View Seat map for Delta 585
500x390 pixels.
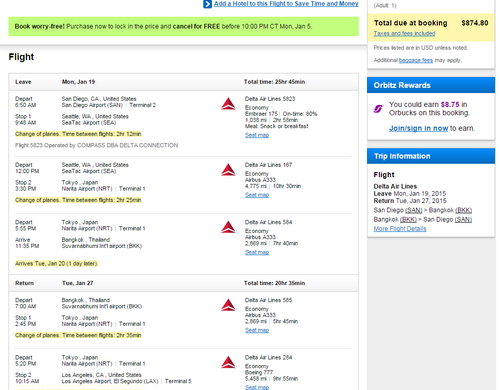tap(257, 330)
